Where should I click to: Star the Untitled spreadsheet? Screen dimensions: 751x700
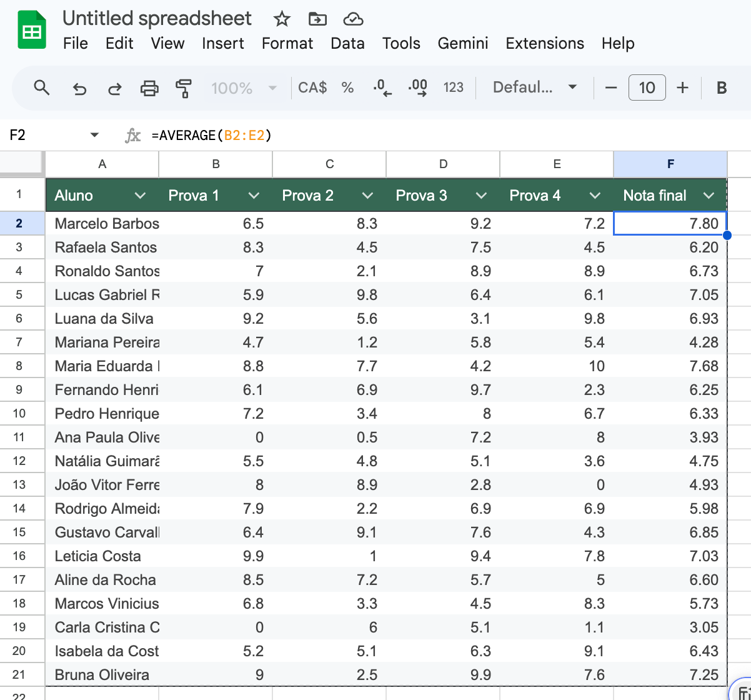click(282, 19)
